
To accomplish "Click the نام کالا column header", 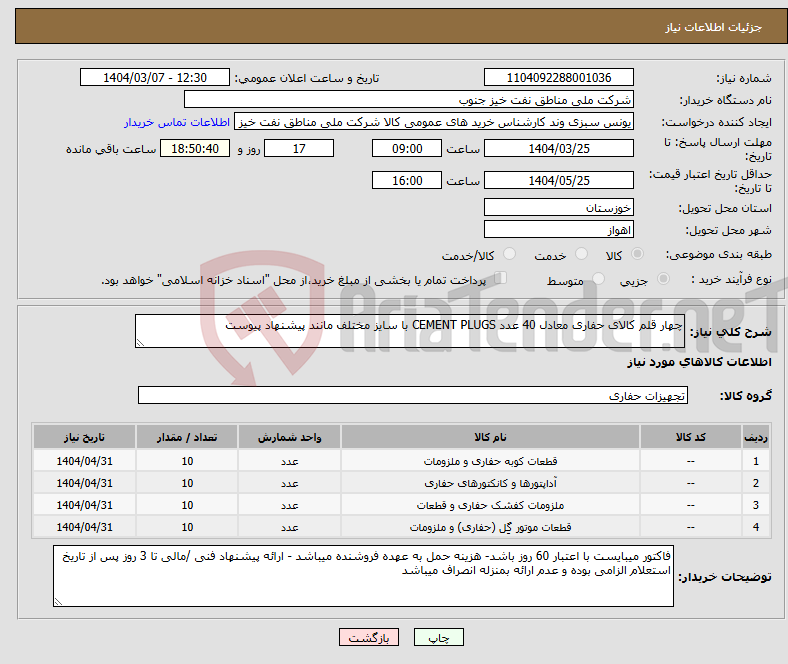I will pyautogui.click(x=490, y=438).
